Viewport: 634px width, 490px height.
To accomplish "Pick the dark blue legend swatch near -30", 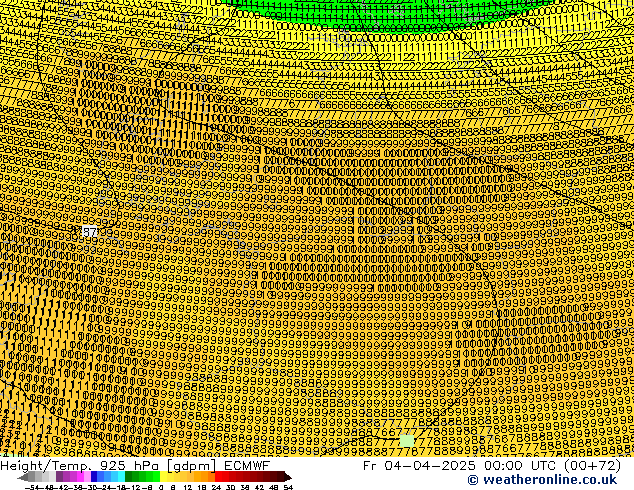I will pyautogui.click(x=94, y=476).
